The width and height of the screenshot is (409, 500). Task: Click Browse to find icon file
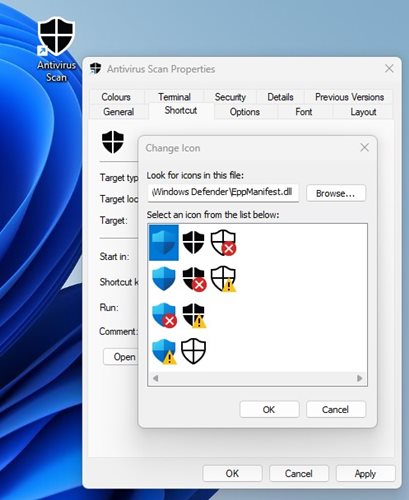coord(336,193)
